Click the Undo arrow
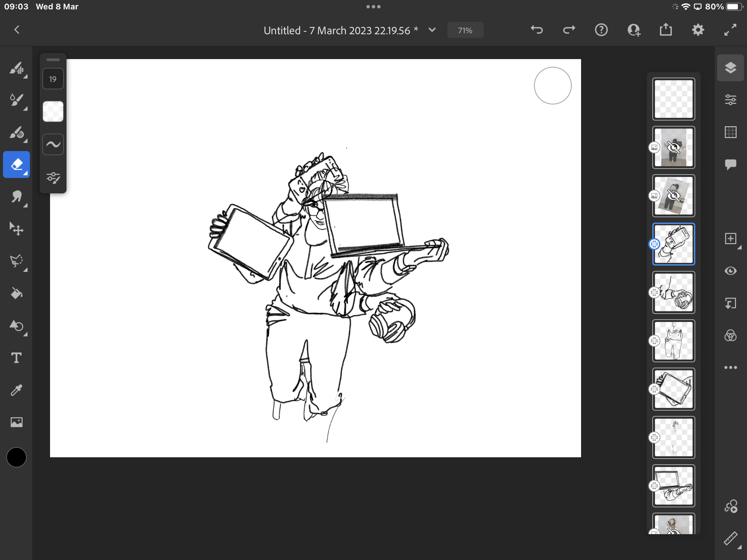Viewport: 747px width, 560px height. (x=537, y=30)
